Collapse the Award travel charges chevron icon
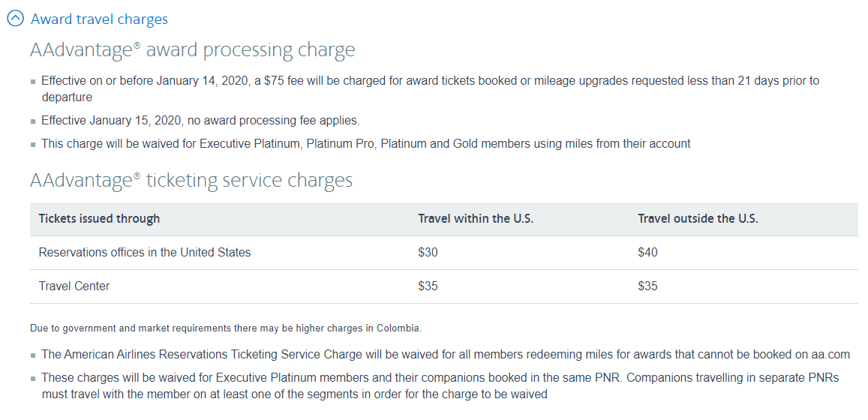Image resolution: width=868 pixels, height=420 pixels. pos(16,19)
